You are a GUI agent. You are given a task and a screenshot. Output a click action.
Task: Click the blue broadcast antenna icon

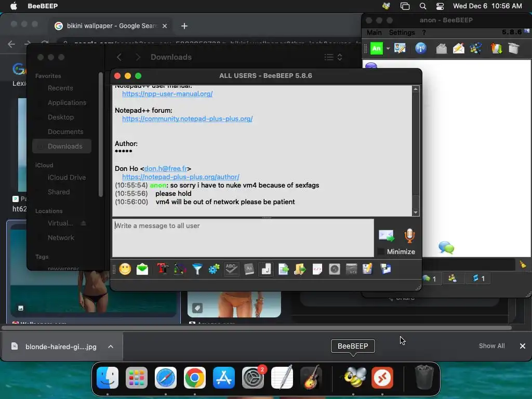[421, 48]
